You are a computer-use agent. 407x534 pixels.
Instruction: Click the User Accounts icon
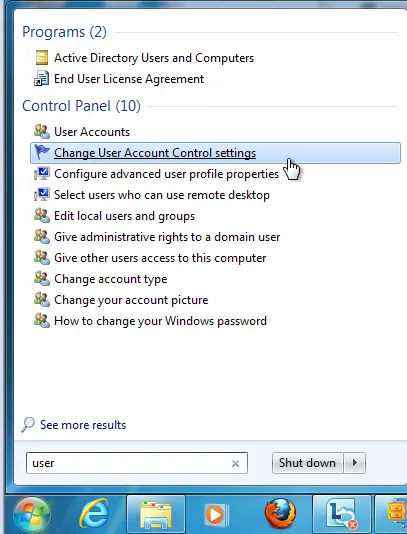(42, 131)
